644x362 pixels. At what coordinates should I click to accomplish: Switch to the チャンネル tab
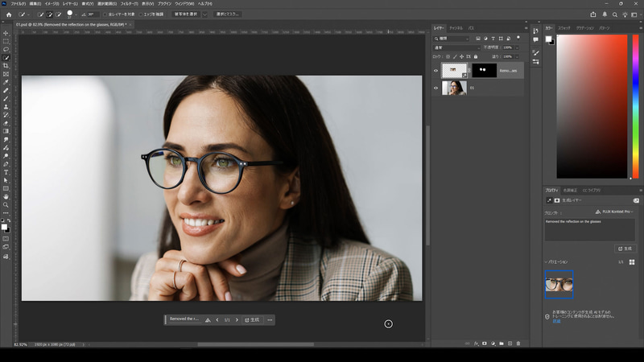[456, 27]
